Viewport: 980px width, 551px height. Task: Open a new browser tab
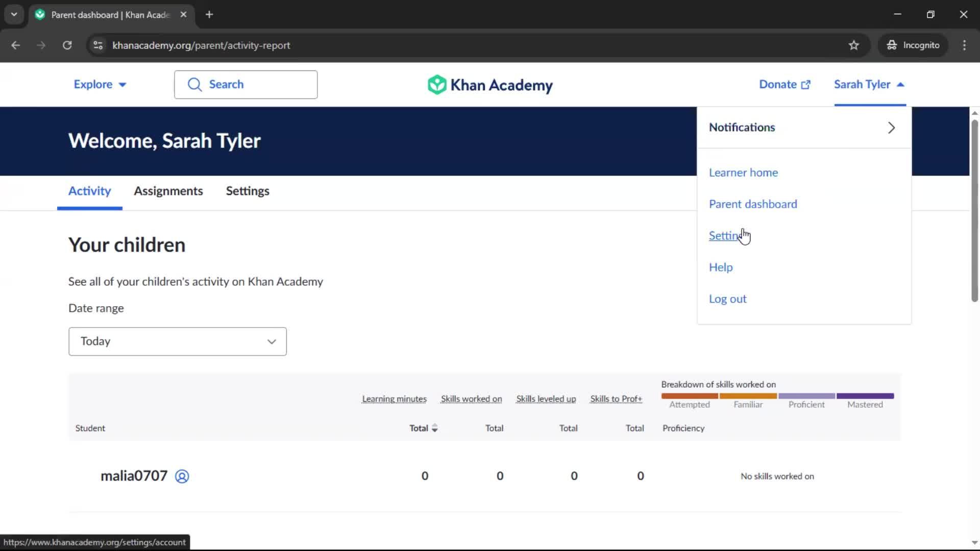(209, 15)
